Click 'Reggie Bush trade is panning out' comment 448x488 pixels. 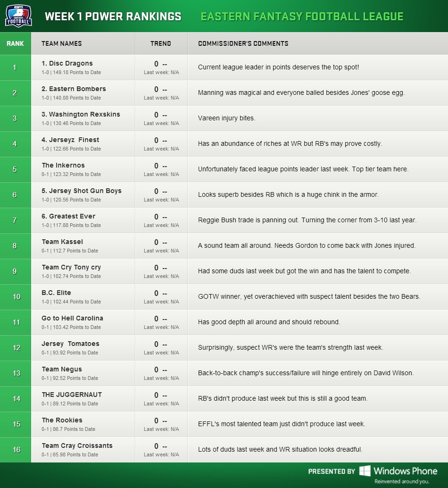pyautogui.click(x=307, y=220)
